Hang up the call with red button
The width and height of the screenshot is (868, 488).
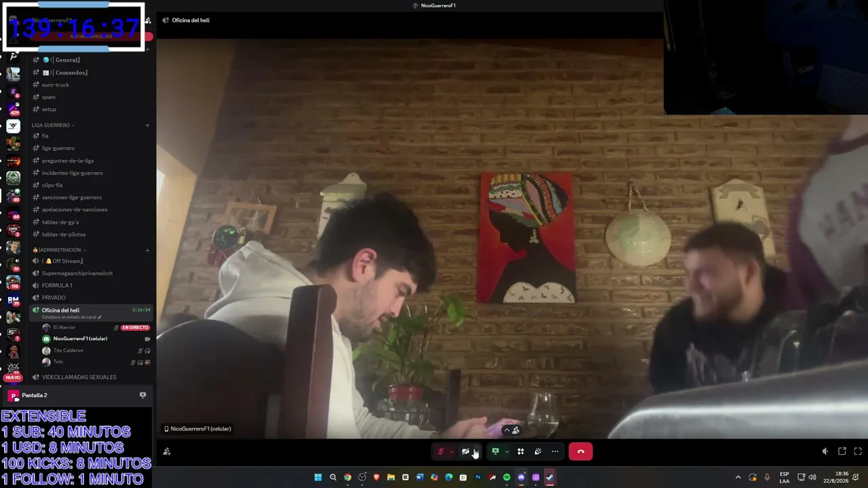pos(580,451)
